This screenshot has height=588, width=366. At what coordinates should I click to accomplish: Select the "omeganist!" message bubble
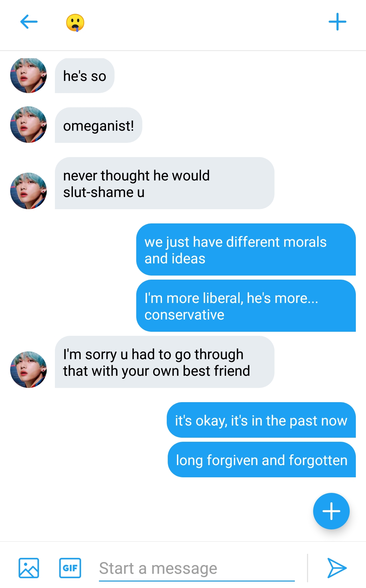tap(99, 125)
